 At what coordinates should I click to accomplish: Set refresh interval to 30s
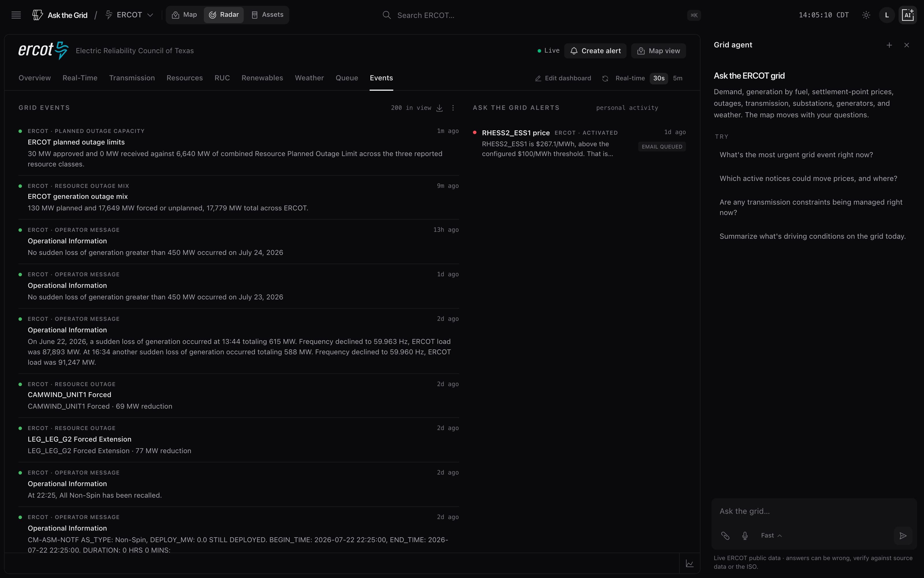659,78
